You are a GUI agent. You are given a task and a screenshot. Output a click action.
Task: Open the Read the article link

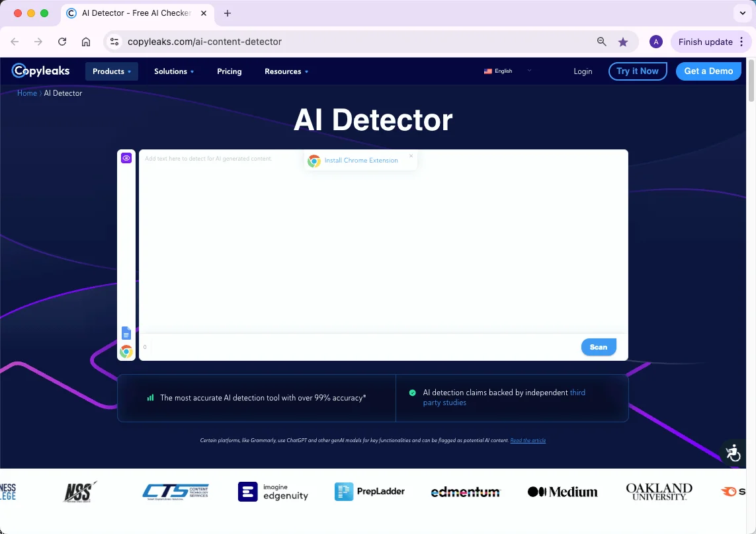tap(528, 440)
